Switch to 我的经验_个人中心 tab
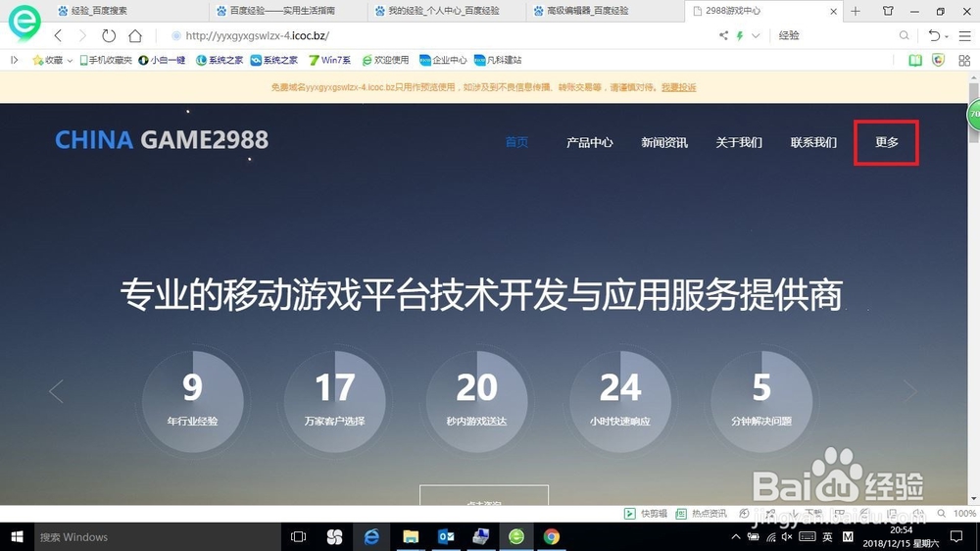Screen dimensions: 980x551 click(x=448, y=11)
